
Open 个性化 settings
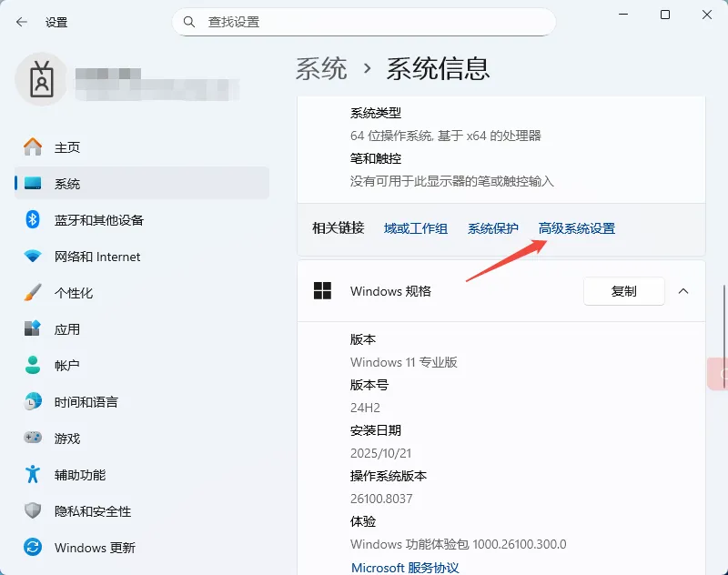pyautogui.click(x=142, y=292)
